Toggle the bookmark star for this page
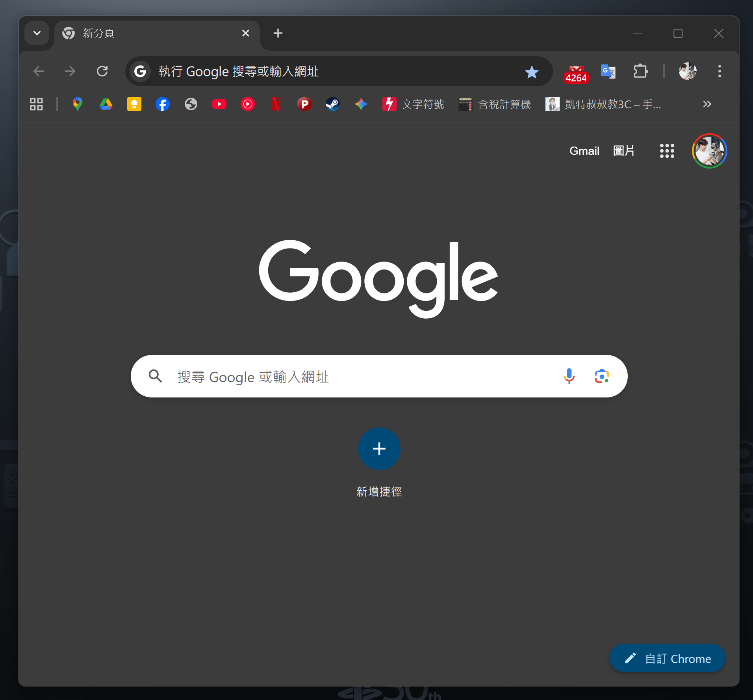Image resolution: width=753 pixels, height=700 pixels. coord(532,72)
